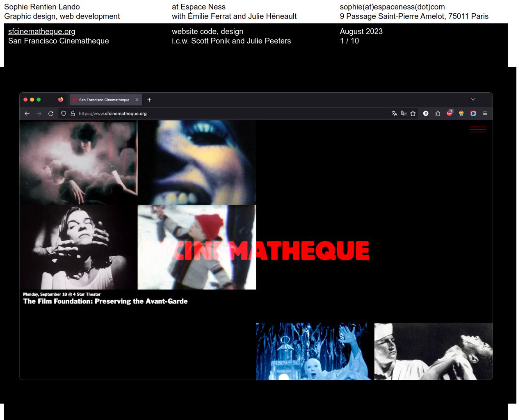This screenshot has height=420, width=525.
Task: Click the Sophie Rentien Lando name text
Action: pyautogui.click(x=42, y=7)
